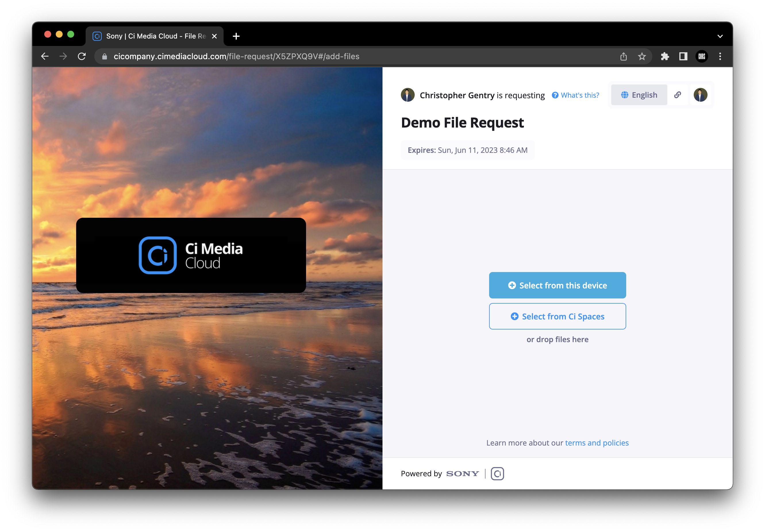
Task: Close the Sony Ci Media Cloud tab
Action: click(x=214, y=36)
